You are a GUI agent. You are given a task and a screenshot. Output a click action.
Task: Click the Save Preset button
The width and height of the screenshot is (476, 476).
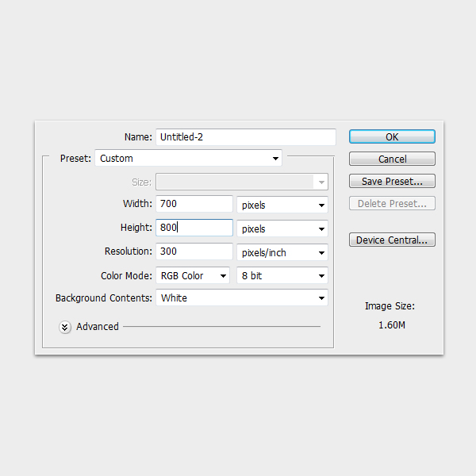(x=392, y=182)
